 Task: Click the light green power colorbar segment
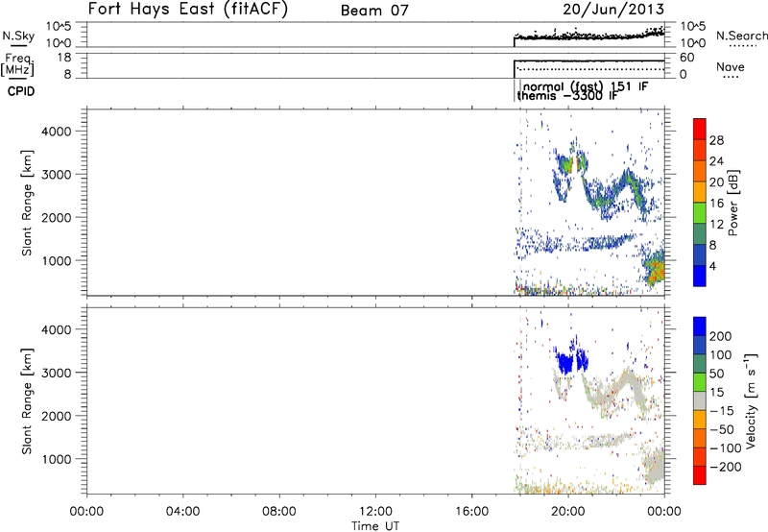click(700, 213)
